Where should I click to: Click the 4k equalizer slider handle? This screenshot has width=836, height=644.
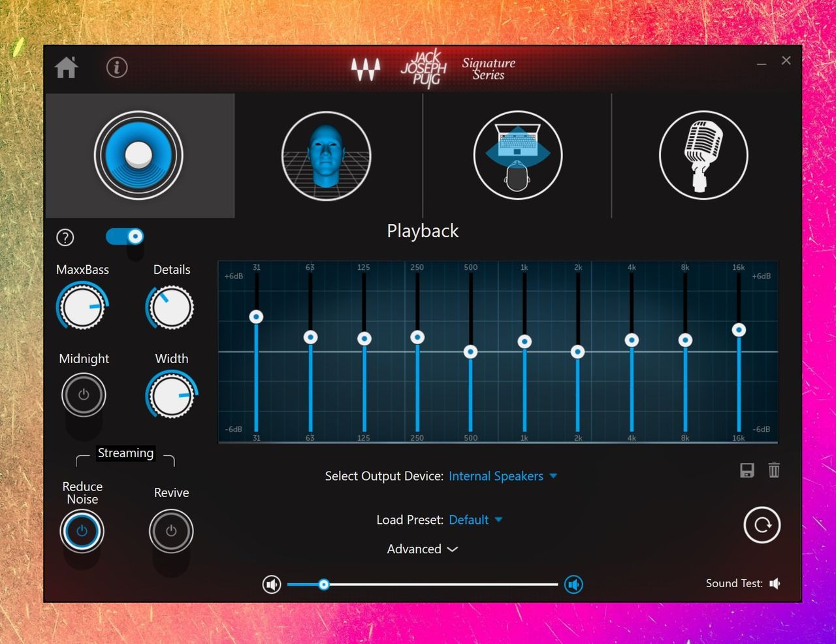pos(632,340)
